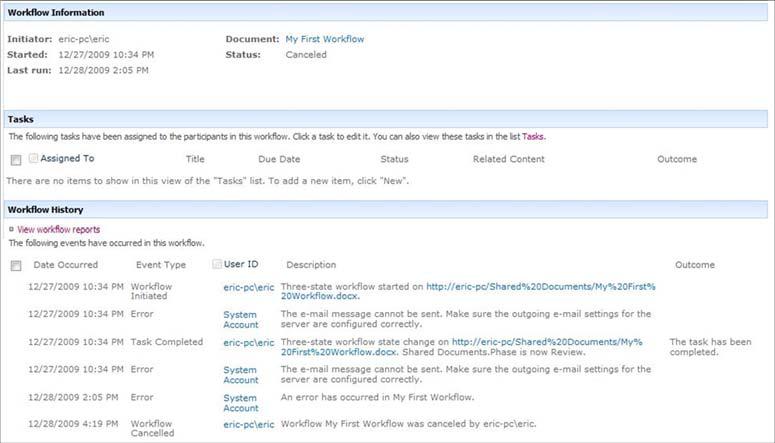
Task: Click the Outcome header in Workflow History
Action: coord(694,265)
